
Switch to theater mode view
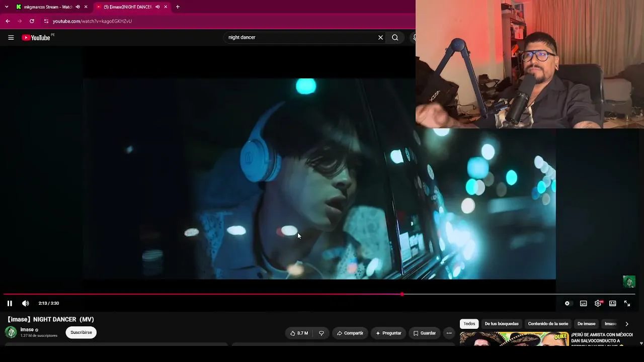[x=613, y=303]
